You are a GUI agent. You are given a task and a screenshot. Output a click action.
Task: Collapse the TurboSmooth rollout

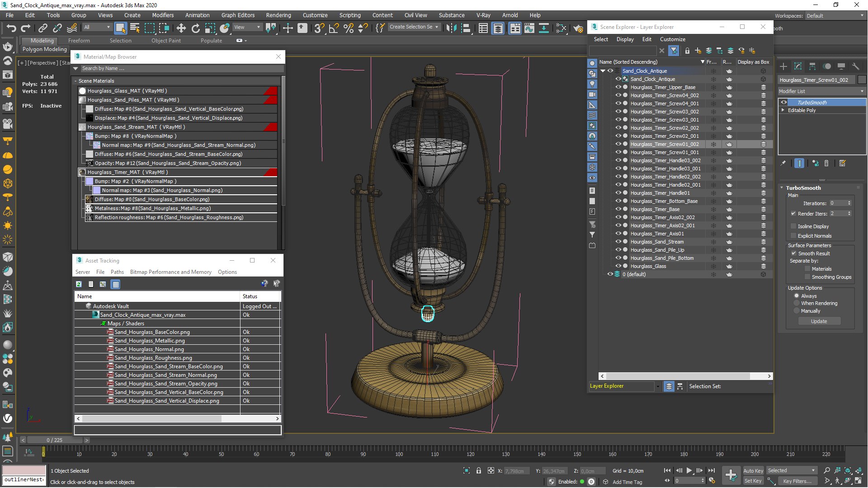click(x=783, y=188)
